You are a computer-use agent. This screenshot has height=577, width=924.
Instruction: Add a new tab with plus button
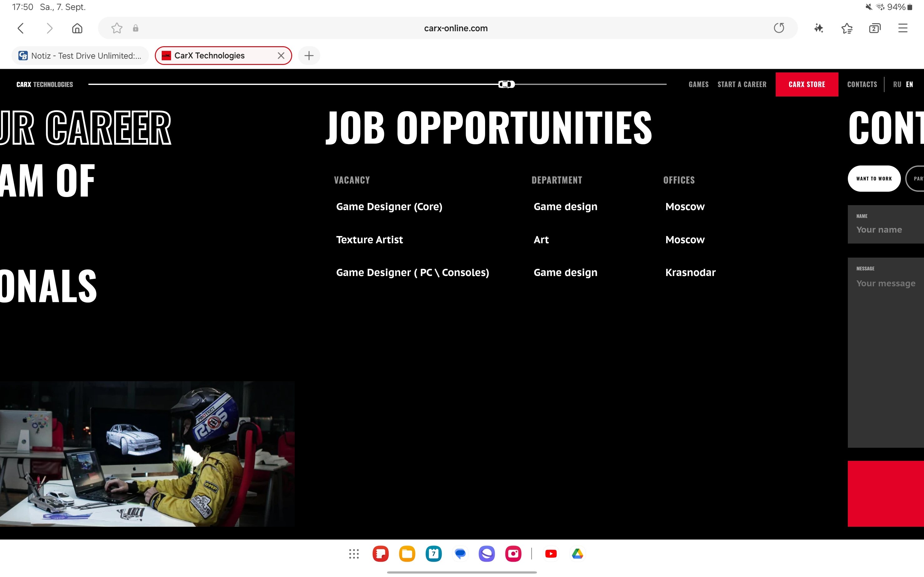309,56
